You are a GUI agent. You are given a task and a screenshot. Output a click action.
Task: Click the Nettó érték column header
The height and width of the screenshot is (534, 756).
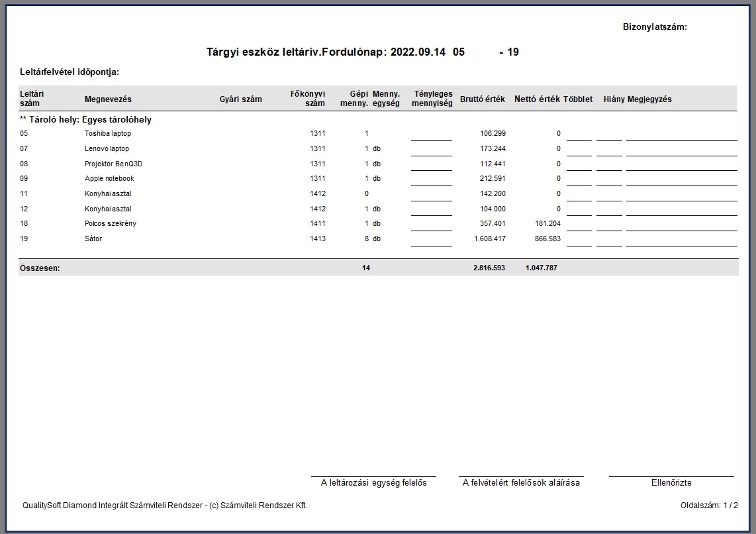[537, 99]
